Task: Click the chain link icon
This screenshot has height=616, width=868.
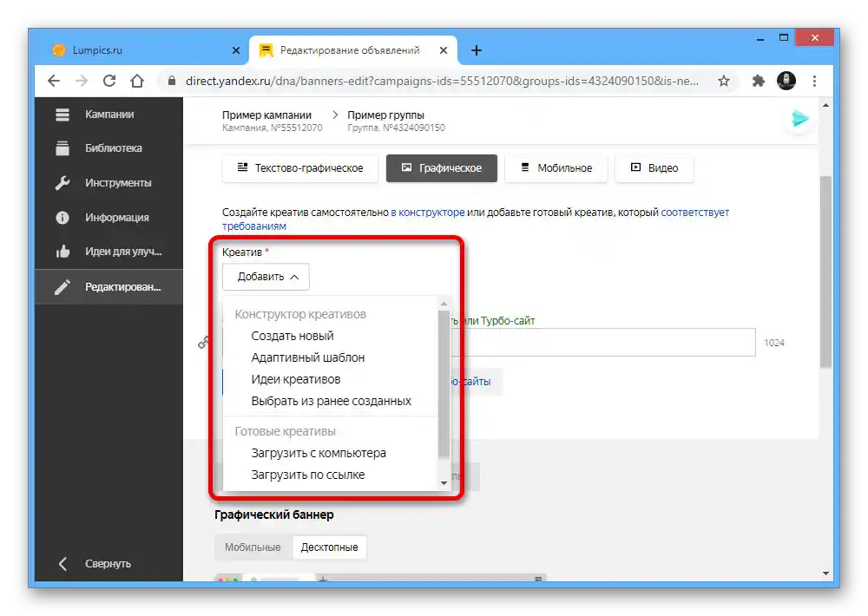Action: pyautogui.click(x=203, y=343)
